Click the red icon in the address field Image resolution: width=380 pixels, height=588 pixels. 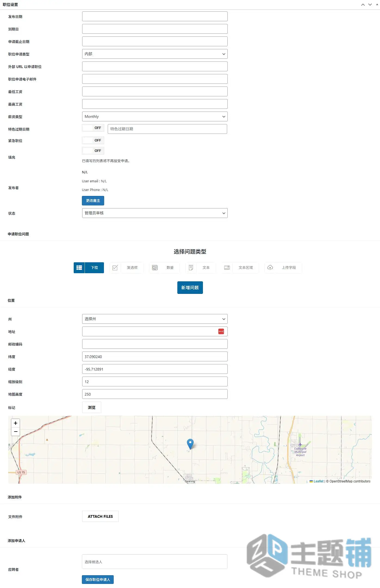click(x=221, y=331)
